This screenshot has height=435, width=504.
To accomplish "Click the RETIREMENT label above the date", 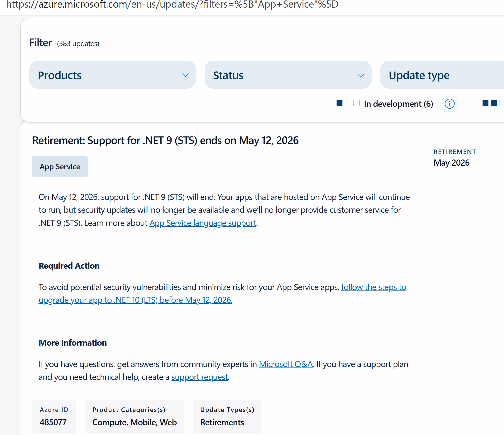I will coord(455,152).
